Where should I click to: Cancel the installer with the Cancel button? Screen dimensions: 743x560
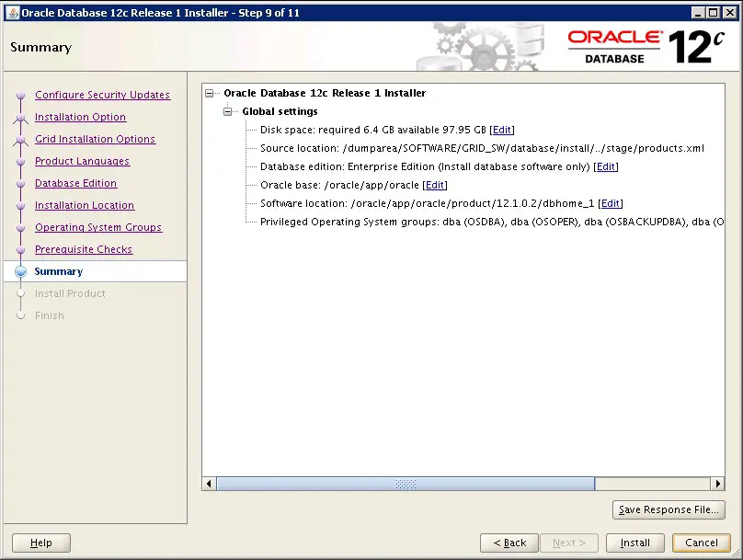702,543
